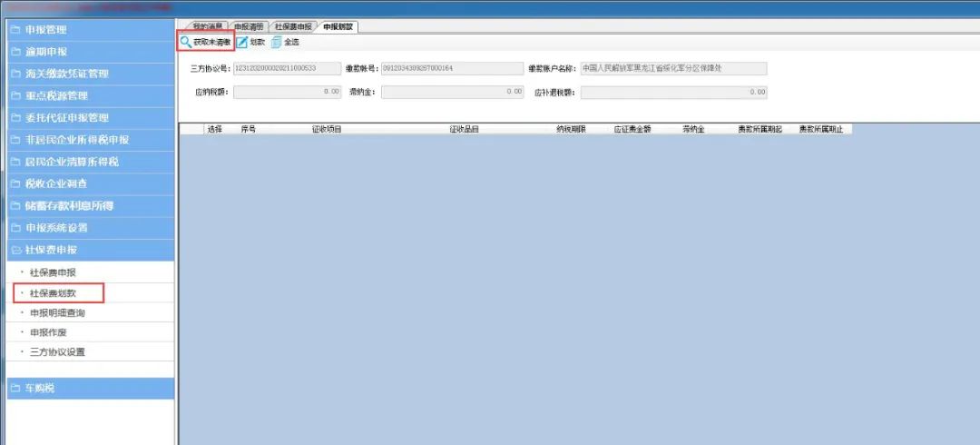Open the 申报作废 sidebar sub-item
Viewport: 980px width, 445px height.
[48, 331]
